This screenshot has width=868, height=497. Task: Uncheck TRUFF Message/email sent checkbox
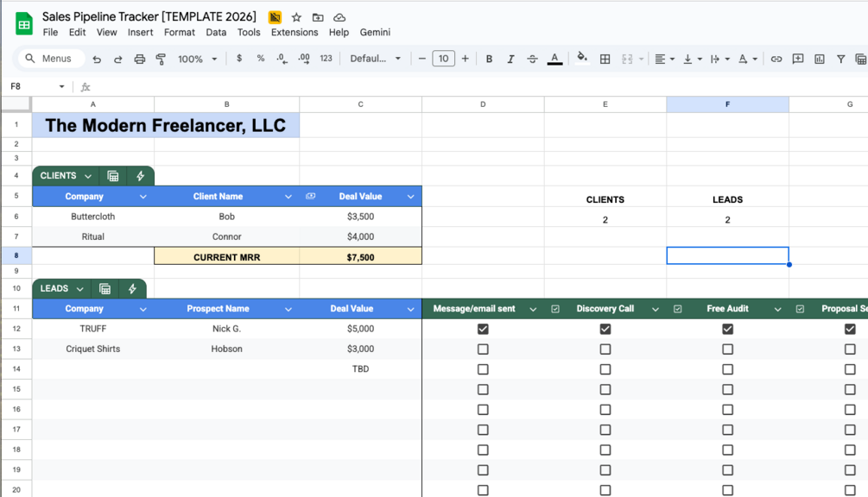tap(483, 329)
